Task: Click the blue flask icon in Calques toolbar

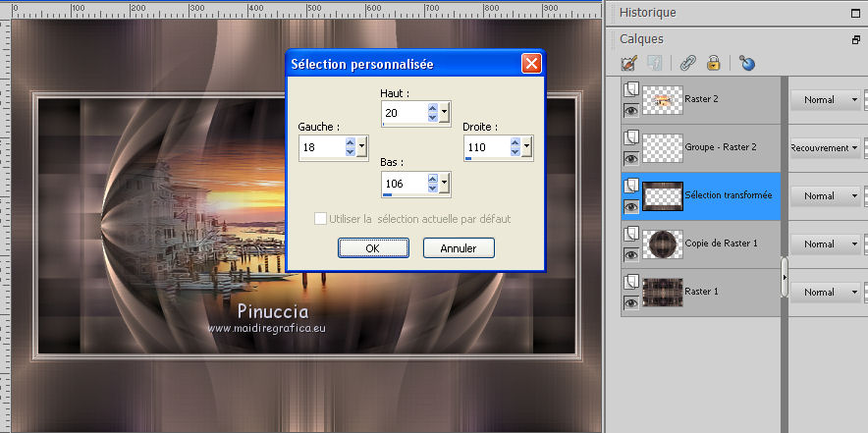Action: click(747, 63)
